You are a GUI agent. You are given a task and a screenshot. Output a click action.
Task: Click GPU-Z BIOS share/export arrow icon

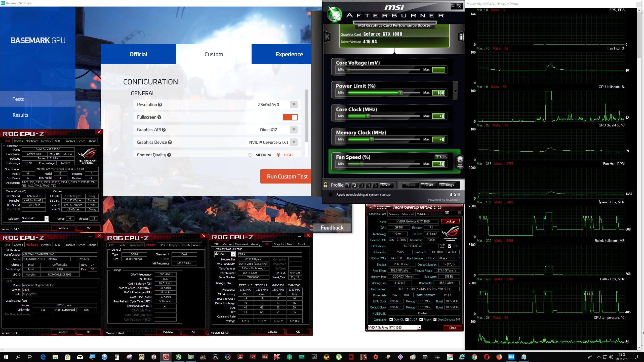pos(442,246)
